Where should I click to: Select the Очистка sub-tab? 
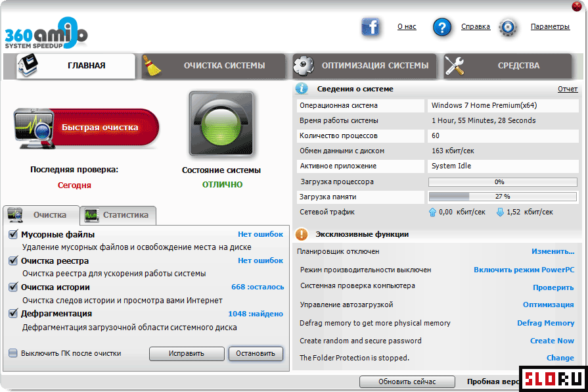point(41,215)
